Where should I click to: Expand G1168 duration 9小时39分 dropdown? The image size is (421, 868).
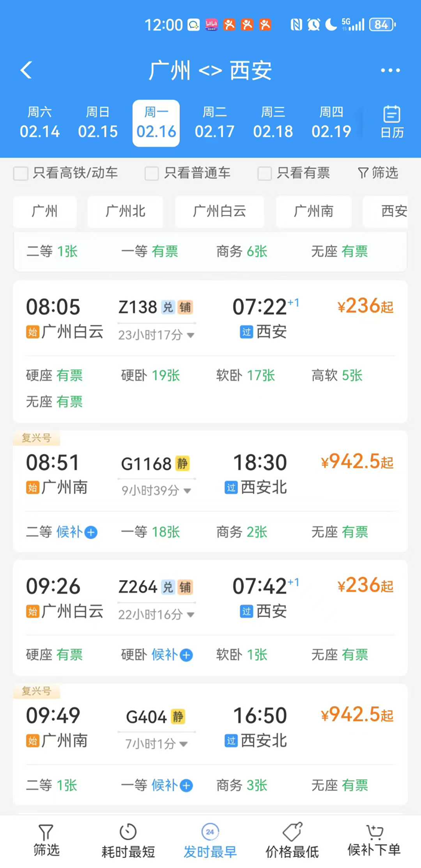(187, 491)
